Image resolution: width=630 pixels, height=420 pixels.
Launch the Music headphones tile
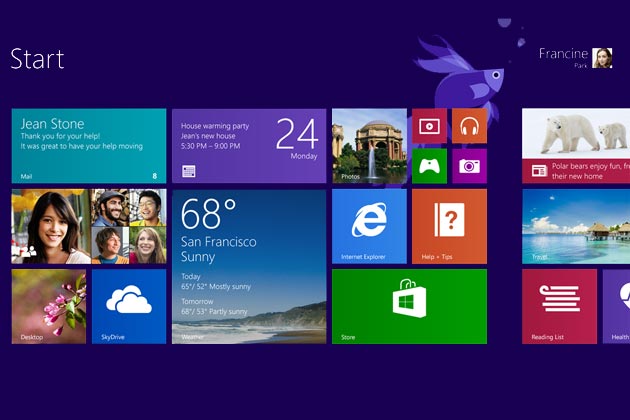pyautogui.click(x=469, y=126)
